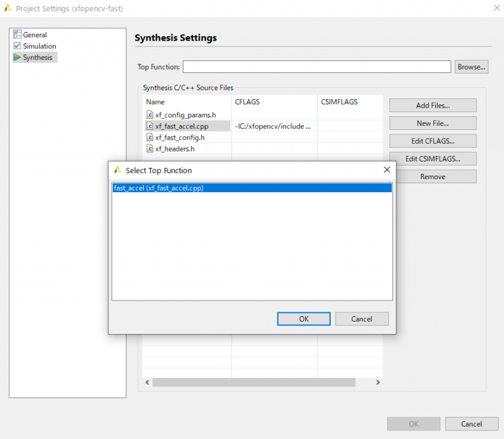
Task: Click the Add Files... button
Action: (x=432, y=106)
